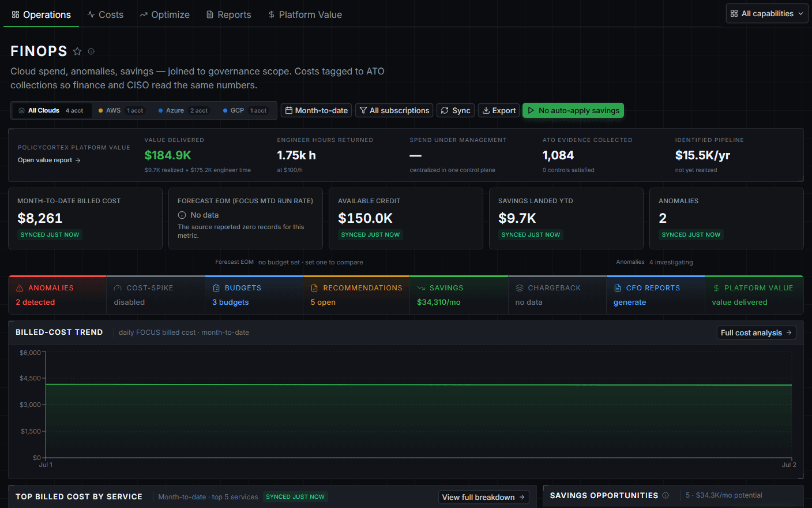The image size is (812, 508).
Task: Click the 1.75k h engineer hours figure
Action: (x=296, y=155)
